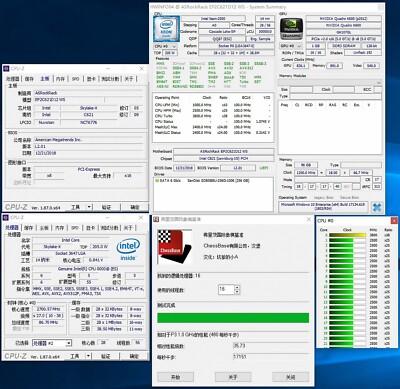Image resolution: width=400 pixels, height=389 pixels.
Task: Click the green benchmark progress bar
Action: (x=233, y=318)
